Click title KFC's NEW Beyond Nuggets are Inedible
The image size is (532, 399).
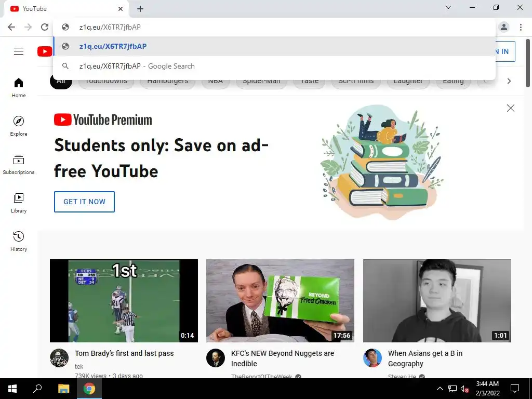[x=283, y=358]
